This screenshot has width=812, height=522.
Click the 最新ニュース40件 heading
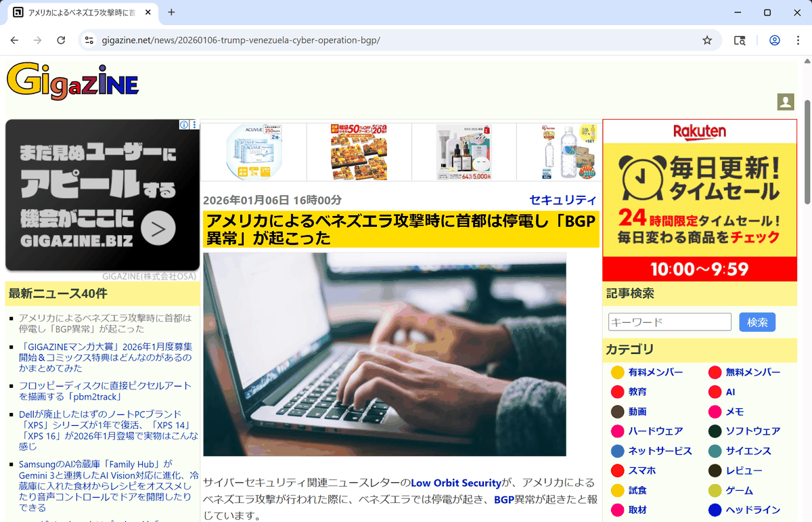tap(58, 293)
